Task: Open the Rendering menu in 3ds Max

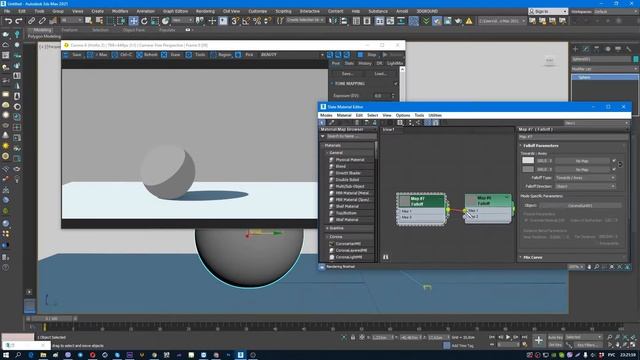Action: click(205, 11)
